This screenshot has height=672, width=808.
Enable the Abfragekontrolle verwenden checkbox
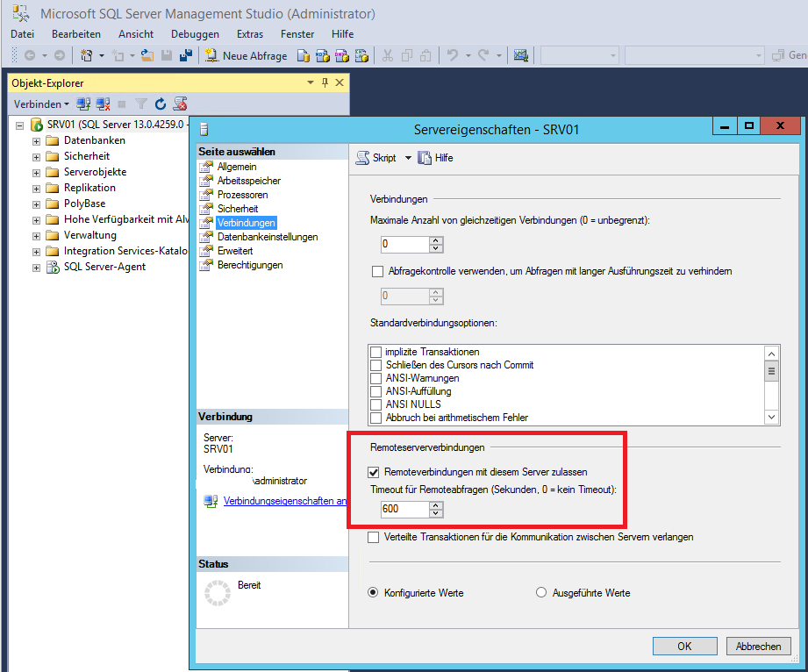(x=378, y=271)
